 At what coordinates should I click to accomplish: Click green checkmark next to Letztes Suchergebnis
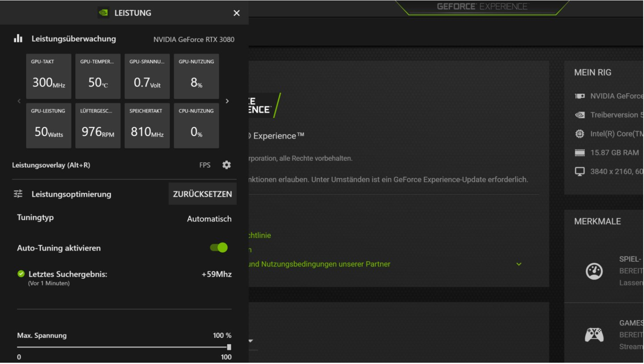pyautogui.click(x=21, y=274)
